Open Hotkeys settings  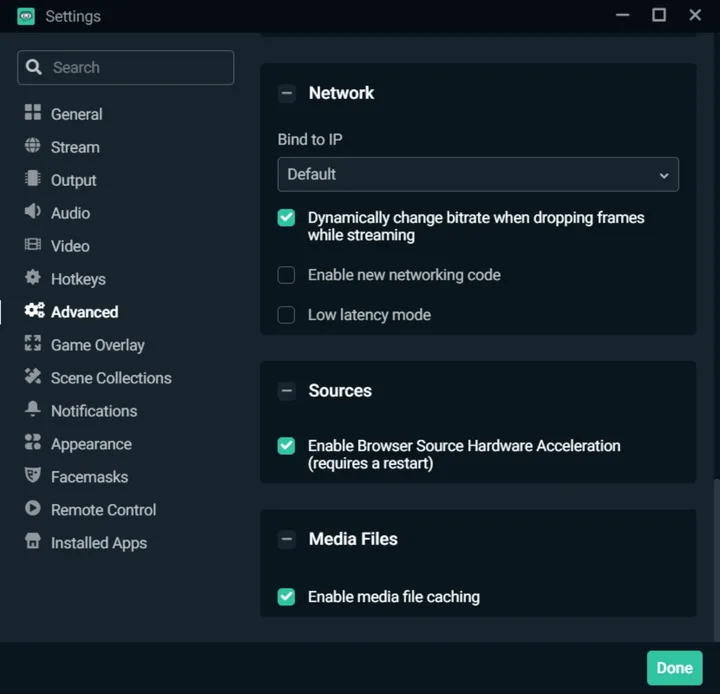pos(78,279)
